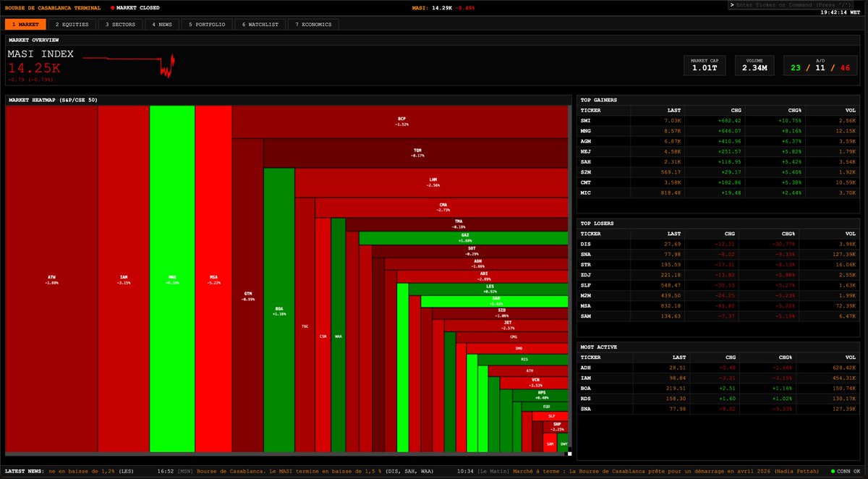Image resolution: width=868 pixels, height=479 pixels.
Task: Open the RDS row in Most Active
Action: pos(720,399)
